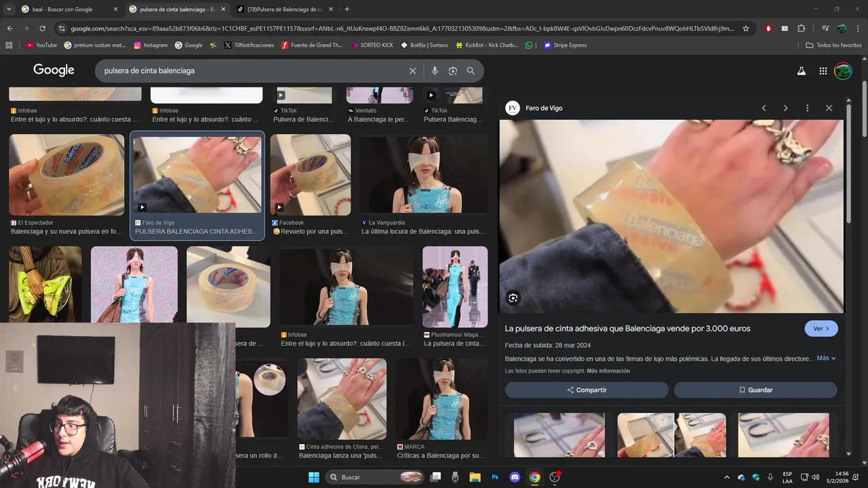Open the SORTEO KICK bookmark
Screen dimensions: 868x488
(372, 45)
